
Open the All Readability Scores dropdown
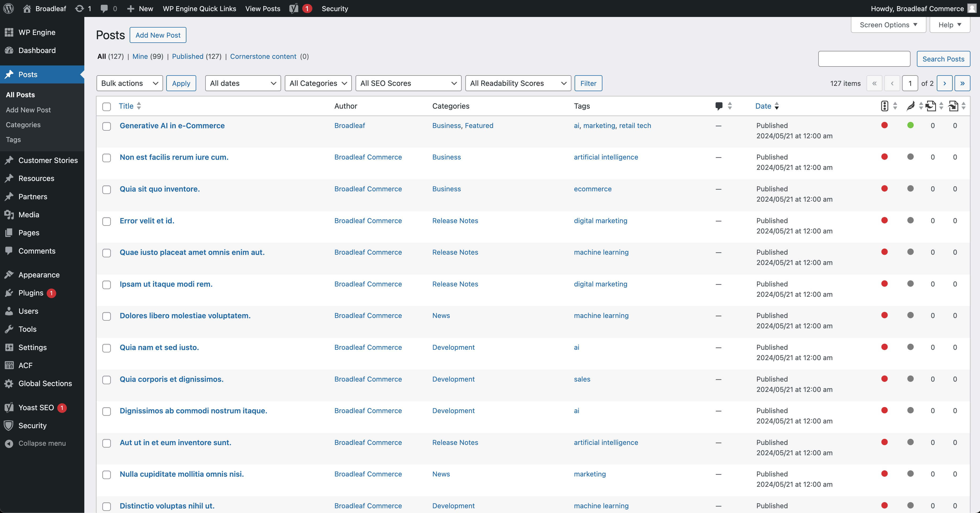518,83
